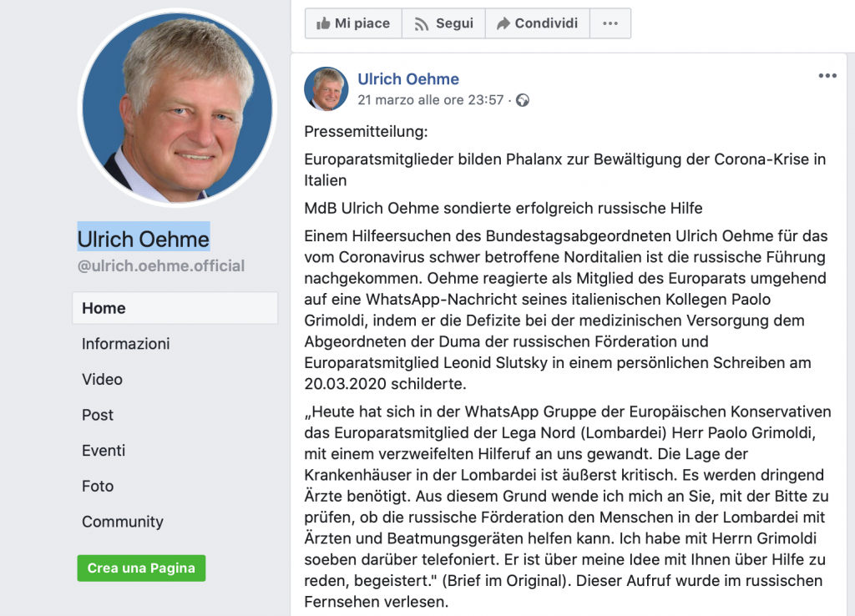Click the Crea una Pagina button

point(141,568)
